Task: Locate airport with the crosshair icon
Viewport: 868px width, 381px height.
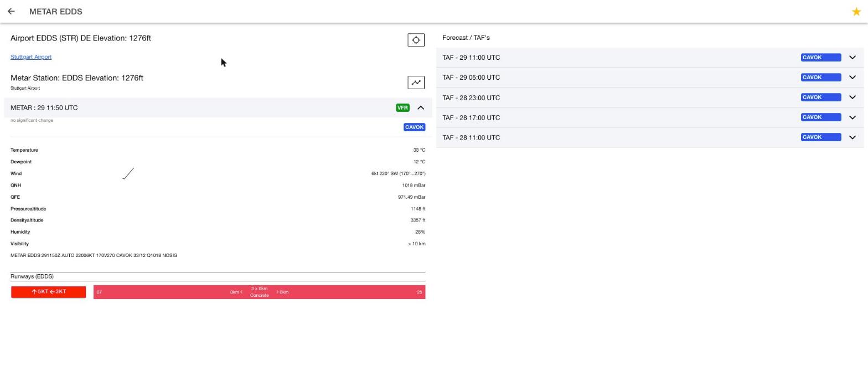Action: pos(416,40)
